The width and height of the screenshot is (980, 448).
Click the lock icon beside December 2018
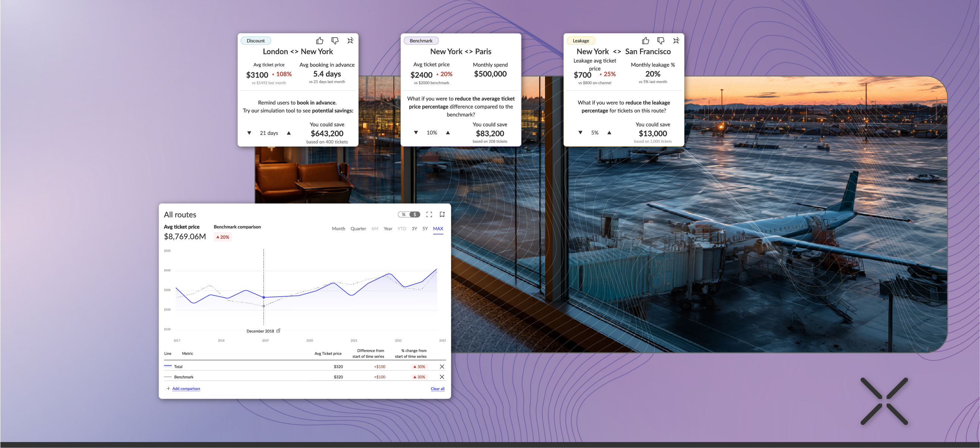pos(278,331)
